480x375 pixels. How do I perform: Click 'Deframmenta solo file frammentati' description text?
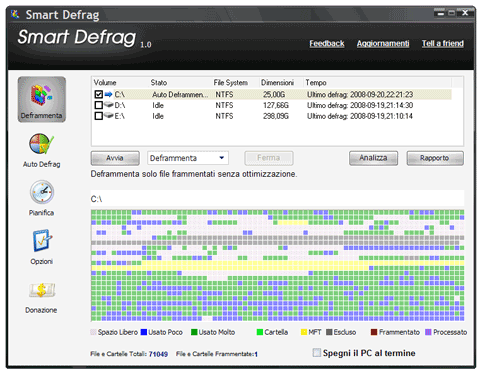pyautogui.click(x=194, y=174)
